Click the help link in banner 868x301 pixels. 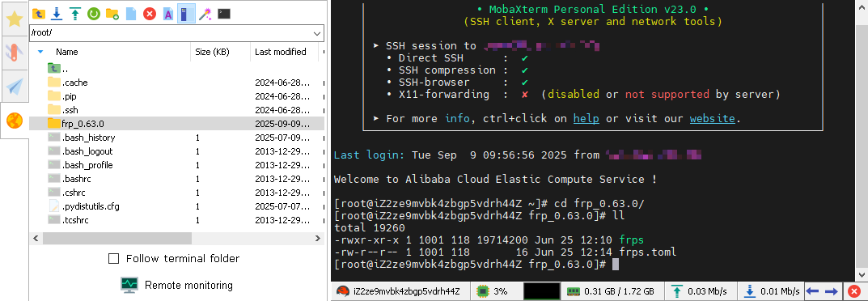pyautogui.click(x=586, y=118)
